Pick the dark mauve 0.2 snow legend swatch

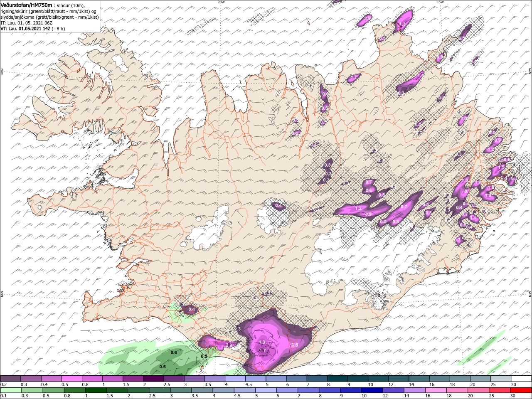10,379
